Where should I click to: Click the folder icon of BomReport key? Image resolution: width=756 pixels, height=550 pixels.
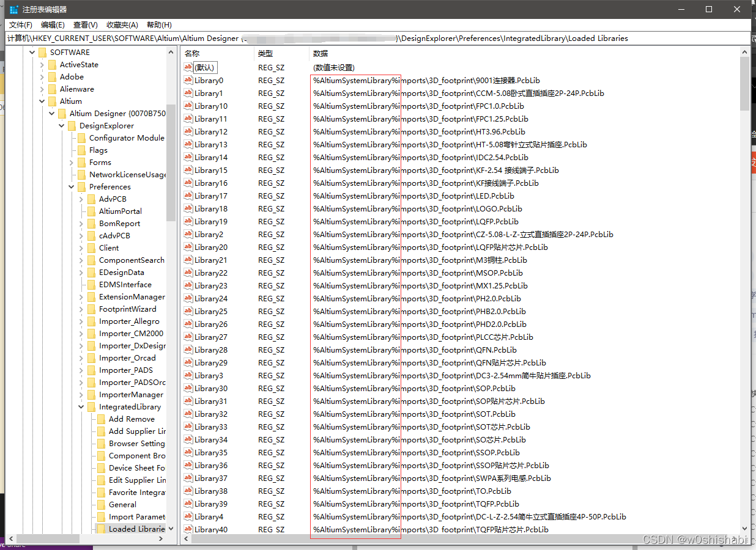91,223
